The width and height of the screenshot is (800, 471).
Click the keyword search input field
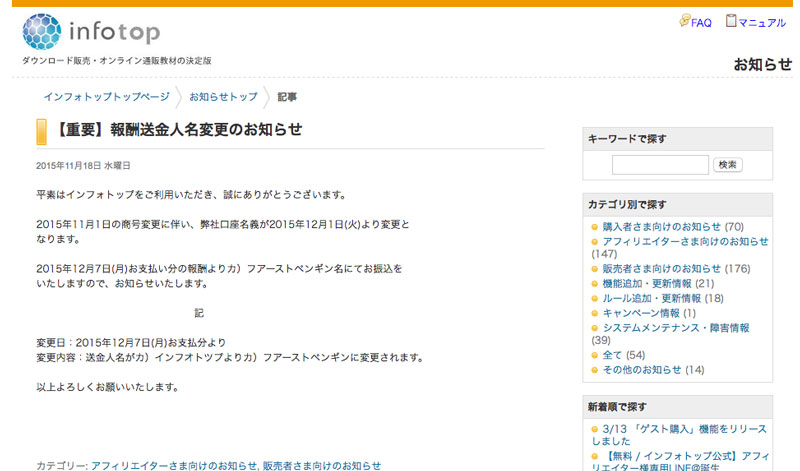(x=660, y=165)
